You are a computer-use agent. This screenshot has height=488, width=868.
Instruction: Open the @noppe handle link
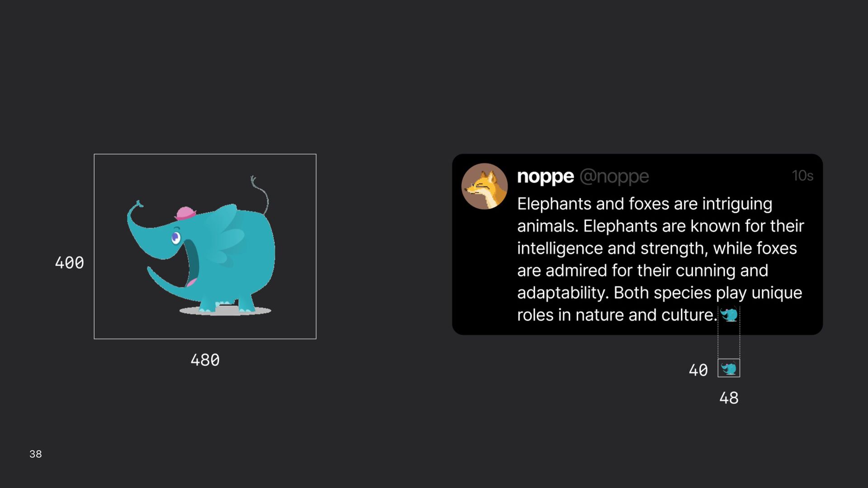point(614,176)
